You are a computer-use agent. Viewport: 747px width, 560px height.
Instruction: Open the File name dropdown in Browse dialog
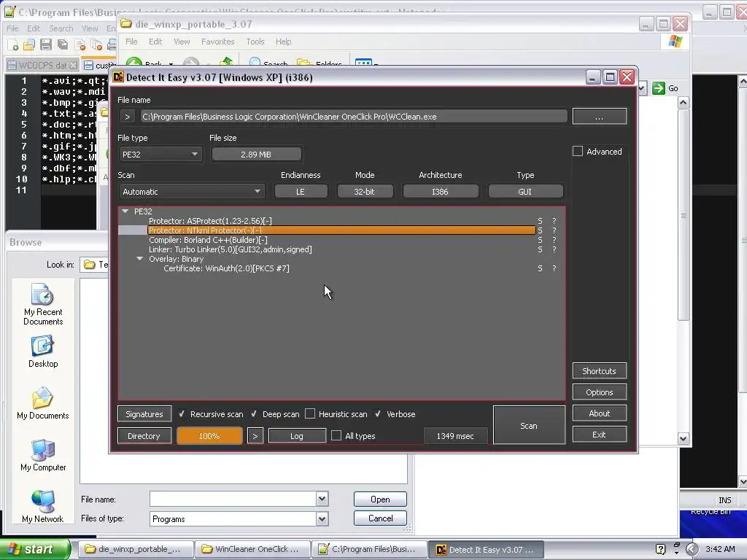point(322,499)
